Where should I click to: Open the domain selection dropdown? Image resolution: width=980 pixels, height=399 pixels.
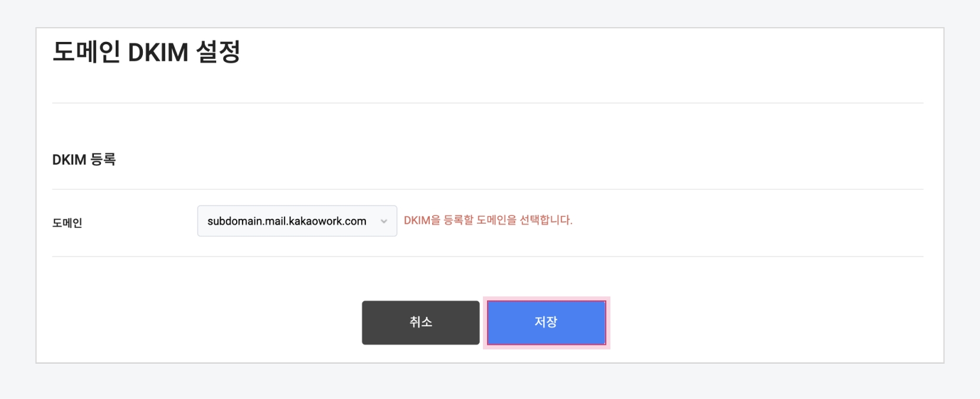[x=296, y=221]
